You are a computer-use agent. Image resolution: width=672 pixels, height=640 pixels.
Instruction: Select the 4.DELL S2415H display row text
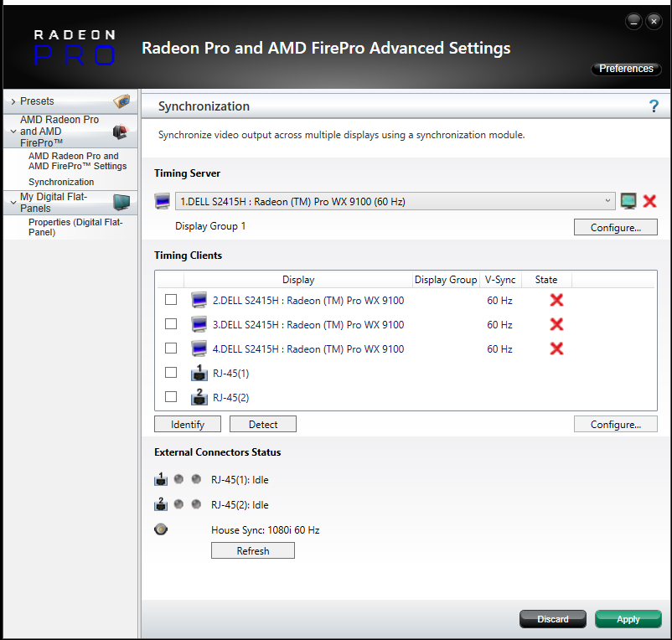point(308,349)
